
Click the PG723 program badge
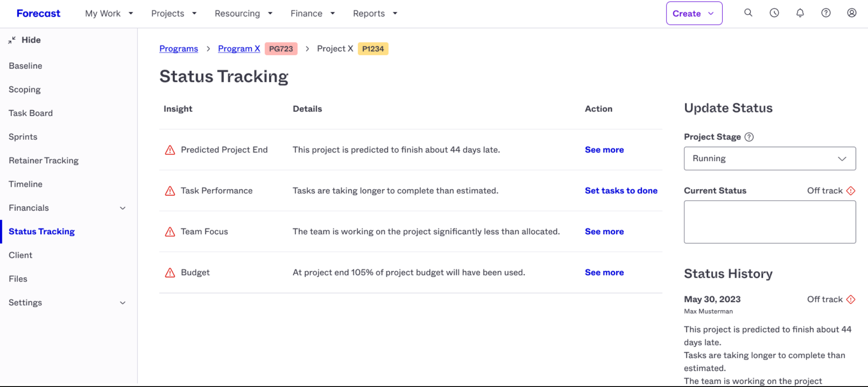[281, 49]
